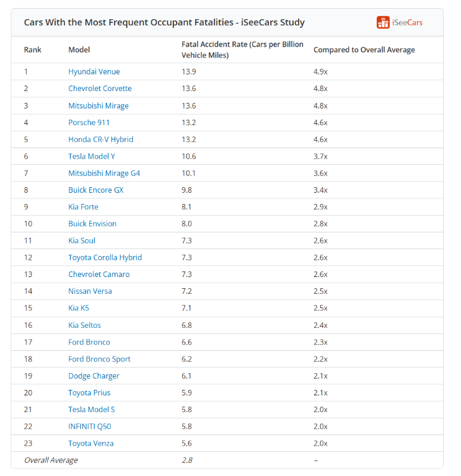Open the Porsche 911 link
461x476 pixels.
(89, 123)
